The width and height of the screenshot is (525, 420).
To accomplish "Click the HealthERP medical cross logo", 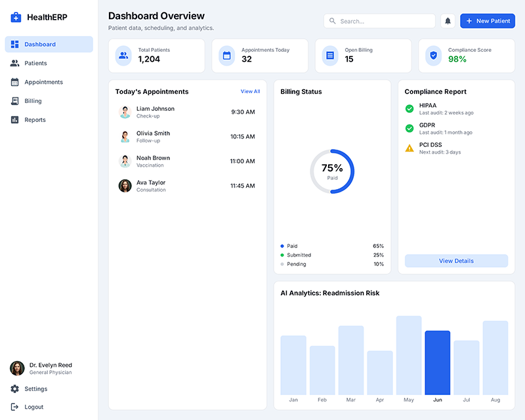I will (14, 16).
